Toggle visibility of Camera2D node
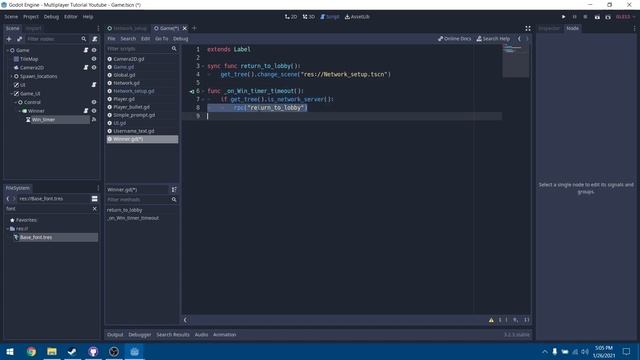The image size is (640, 360). [x=94, y=67]
